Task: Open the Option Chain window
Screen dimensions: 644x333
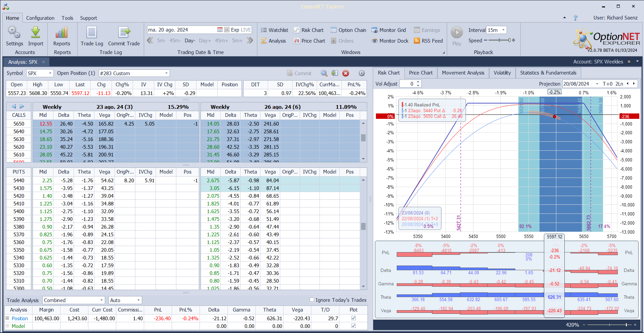Action: point(348,30)
